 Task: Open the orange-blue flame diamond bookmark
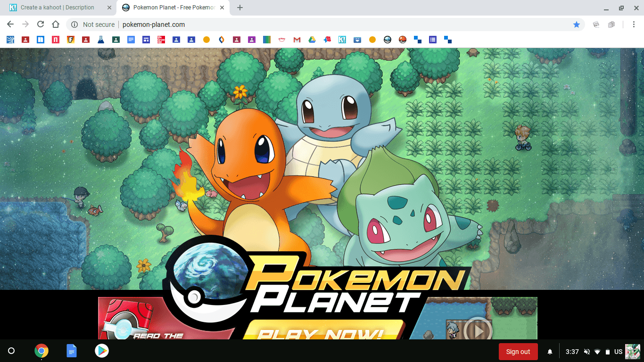[x=222, y=40]
